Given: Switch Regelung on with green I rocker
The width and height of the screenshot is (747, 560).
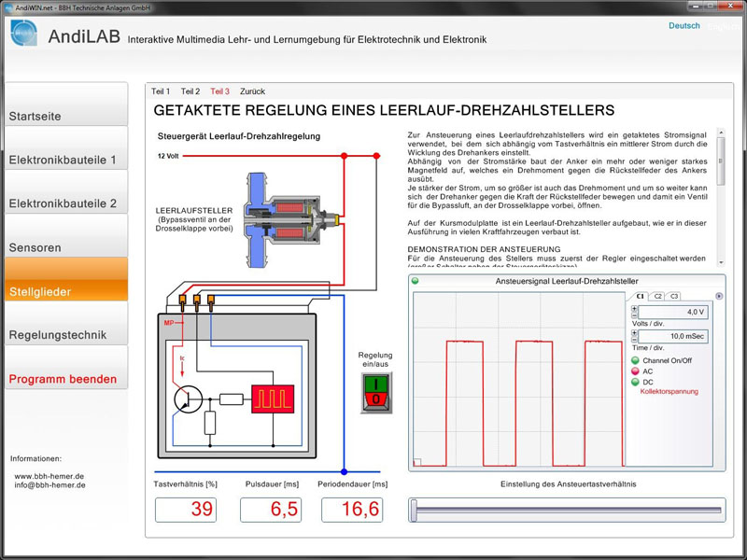Looking at the screenshot, I should [376, 384].
